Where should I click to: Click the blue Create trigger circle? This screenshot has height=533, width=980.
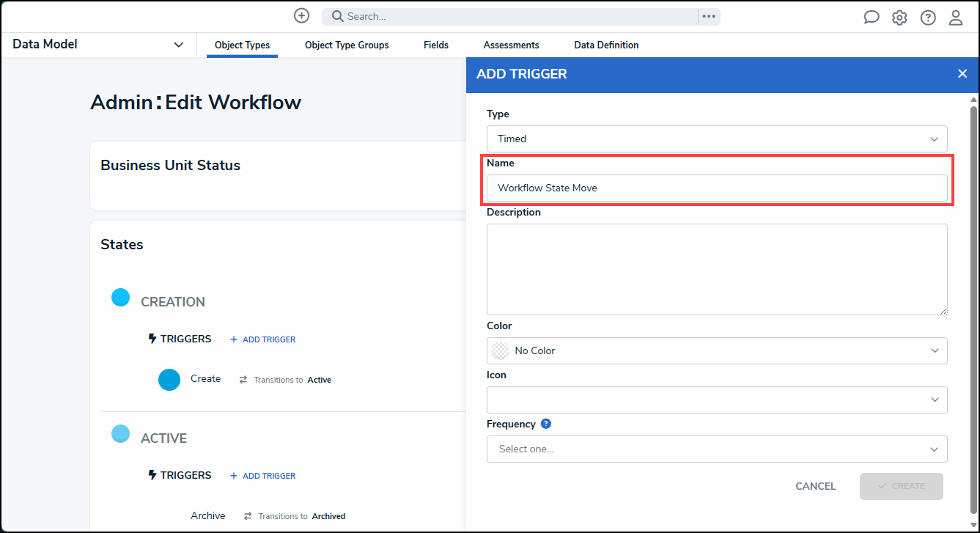169,380
